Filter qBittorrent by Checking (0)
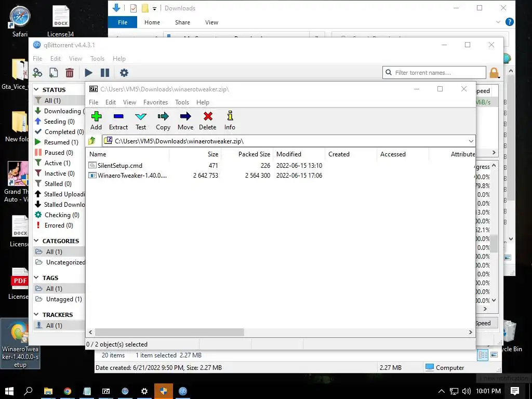The image size is (532, 399). click(x=62, y=215)
